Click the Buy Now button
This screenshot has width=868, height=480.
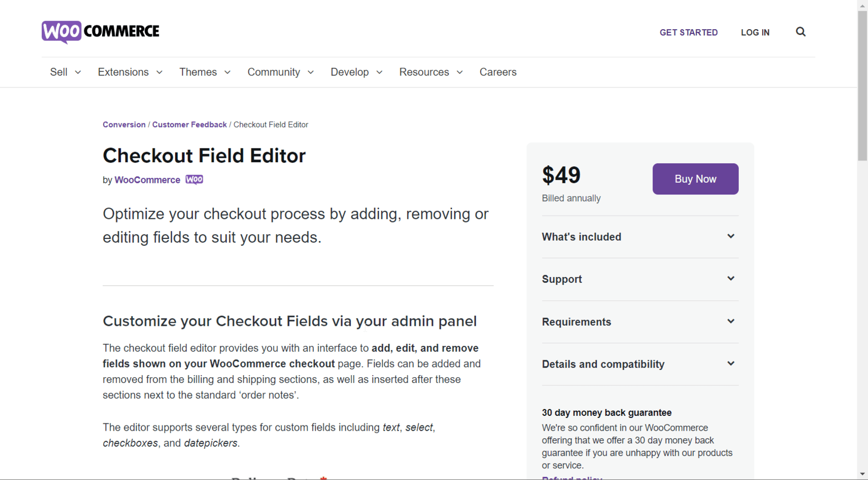click(x=695, y=179)
